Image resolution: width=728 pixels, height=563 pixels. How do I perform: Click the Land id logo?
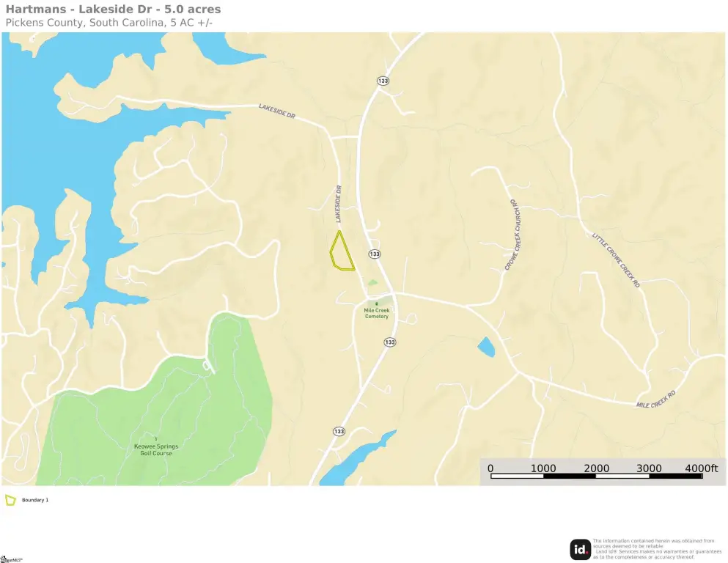pos(580,550)
